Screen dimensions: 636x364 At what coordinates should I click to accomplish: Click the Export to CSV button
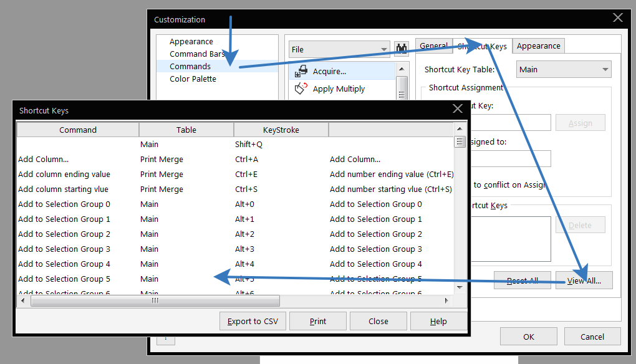coord(253,321)
